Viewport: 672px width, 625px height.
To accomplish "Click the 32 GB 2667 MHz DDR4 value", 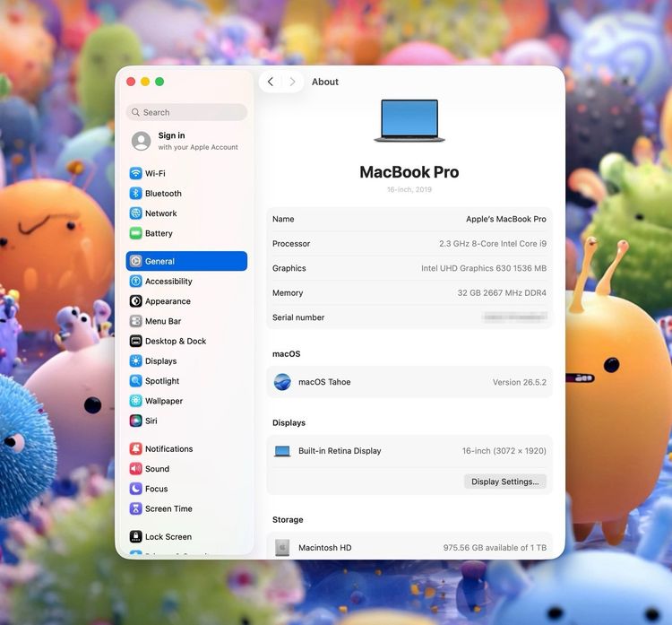I will pos(502,293).
